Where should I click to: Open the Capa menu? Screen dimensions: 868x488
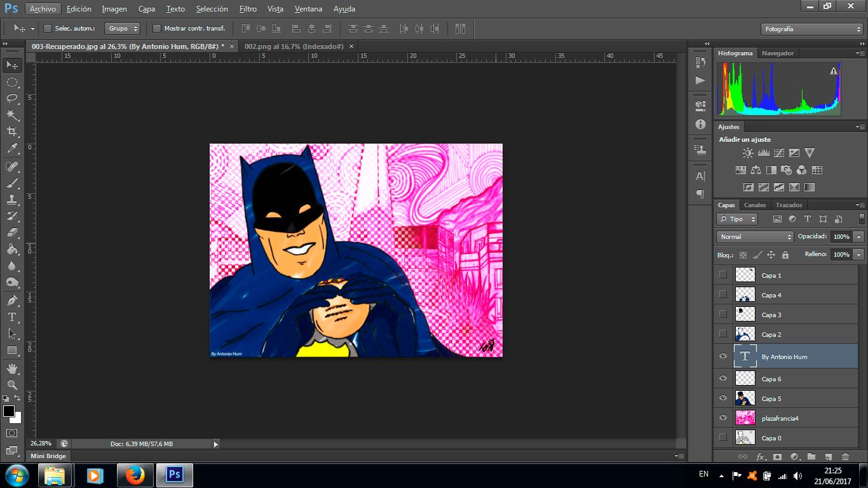tap(147, 9)
